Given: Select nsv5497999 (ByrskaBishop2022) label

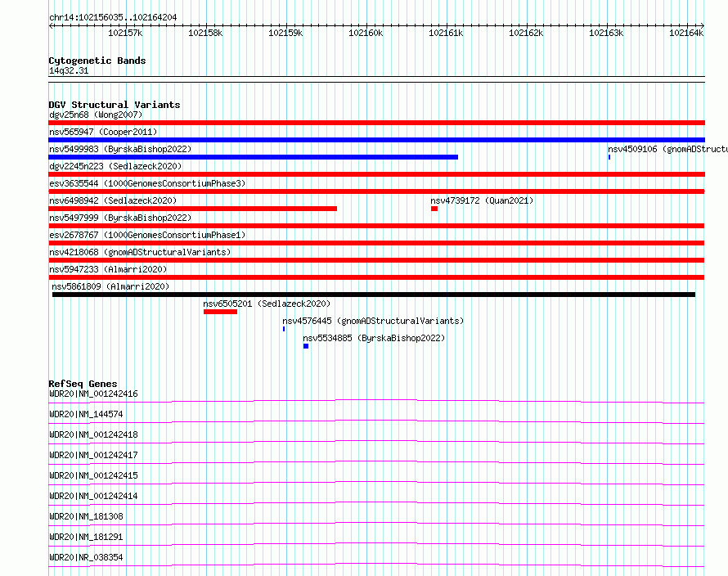Looking at the screenshot, I should pos(120,218).
